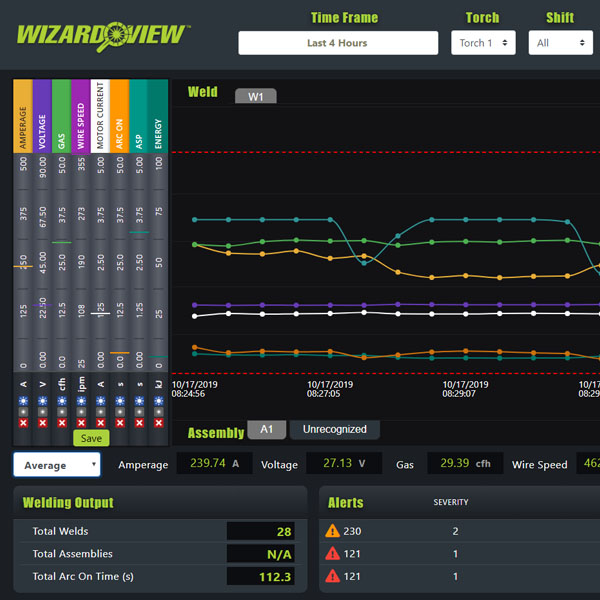The image size is (600, 600).
Task: Open the Shift dropdown set to All
Action: click(x=558, y=43)
